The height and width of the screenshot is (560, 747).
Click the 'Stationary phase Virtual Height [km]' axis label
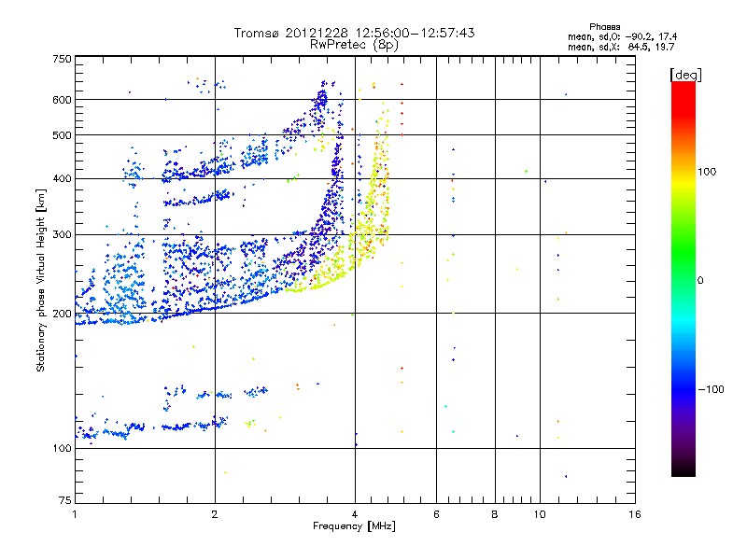(x=41, y=281)
